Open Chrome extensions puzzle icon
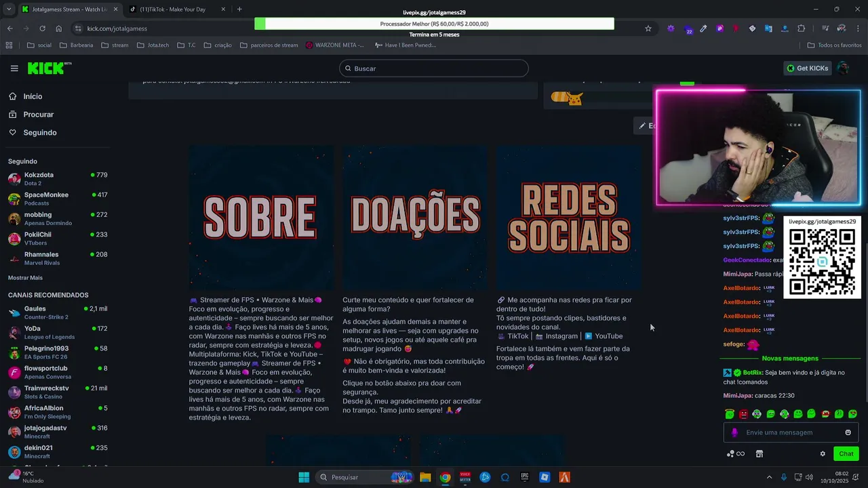868x488 pixels. click(802, 28)
